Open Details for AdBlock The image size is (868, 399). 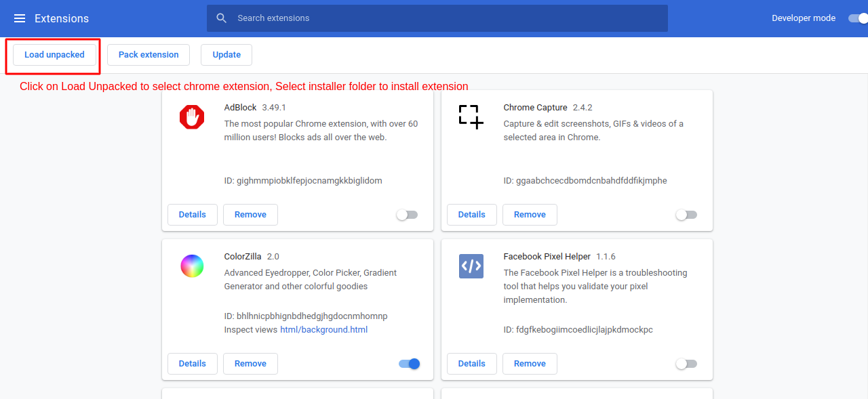click(193, 215)
